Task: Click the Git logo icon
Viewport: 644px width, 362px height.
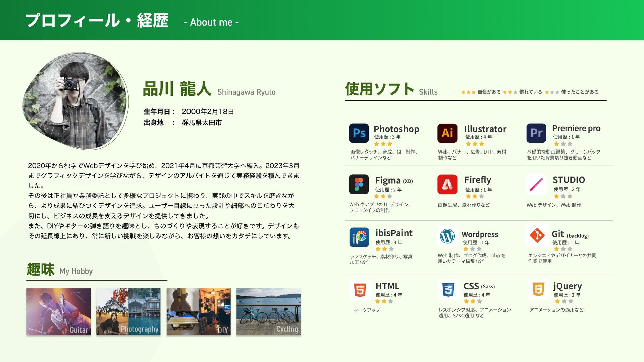Action: [537, 235]
